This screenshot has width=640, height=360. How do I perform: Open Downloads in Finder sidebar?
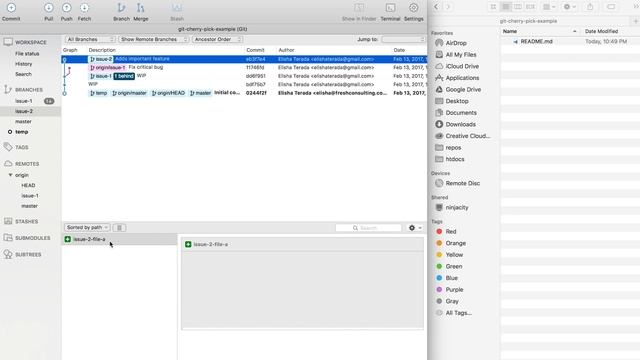[460, 124]
